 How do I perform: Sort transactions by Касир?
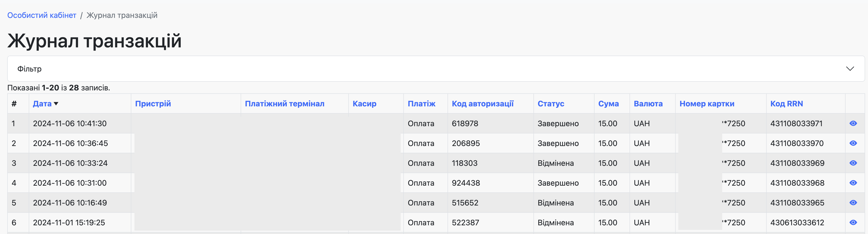click(x=364, y=104)
